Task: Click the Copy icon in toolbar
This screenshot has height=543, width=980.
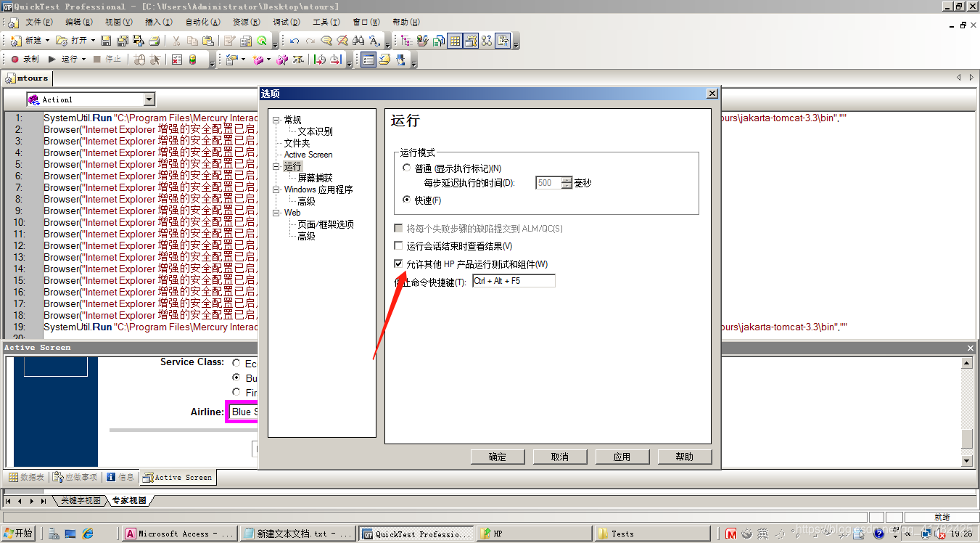Action: pos(192,41)
